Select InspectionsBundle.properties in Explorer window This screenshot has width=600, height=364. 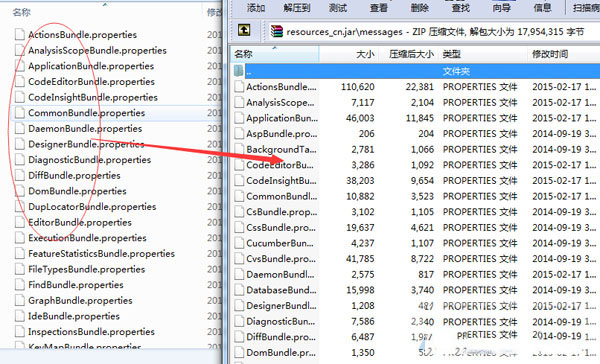[91, 332]
